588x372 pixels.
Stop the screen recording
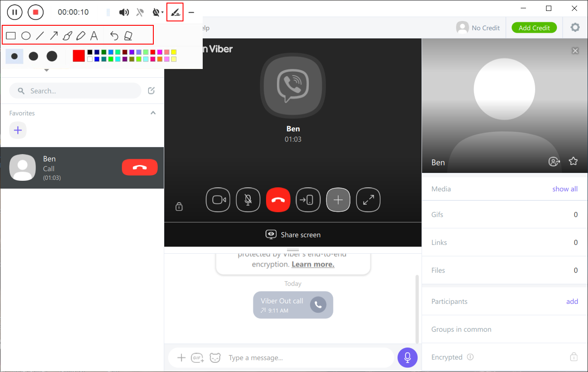tap(36, 12)
